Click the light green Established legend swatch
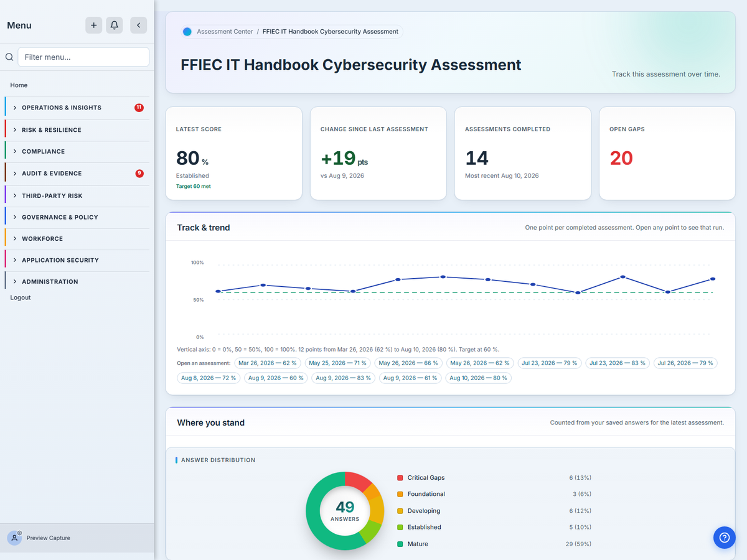The image size is (747, 560). click(400, 527)
